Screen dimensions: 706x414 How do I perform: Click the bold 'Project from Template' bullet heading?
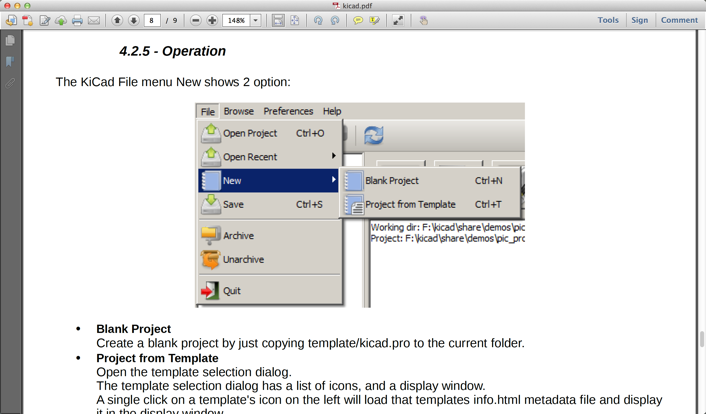157,358
